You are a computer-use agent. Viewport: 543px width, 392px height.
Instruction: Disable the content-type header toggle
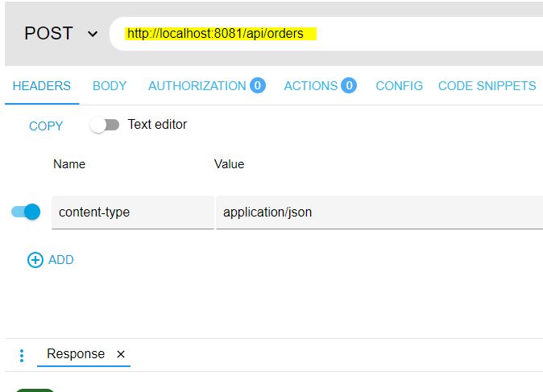coord(26,213)
